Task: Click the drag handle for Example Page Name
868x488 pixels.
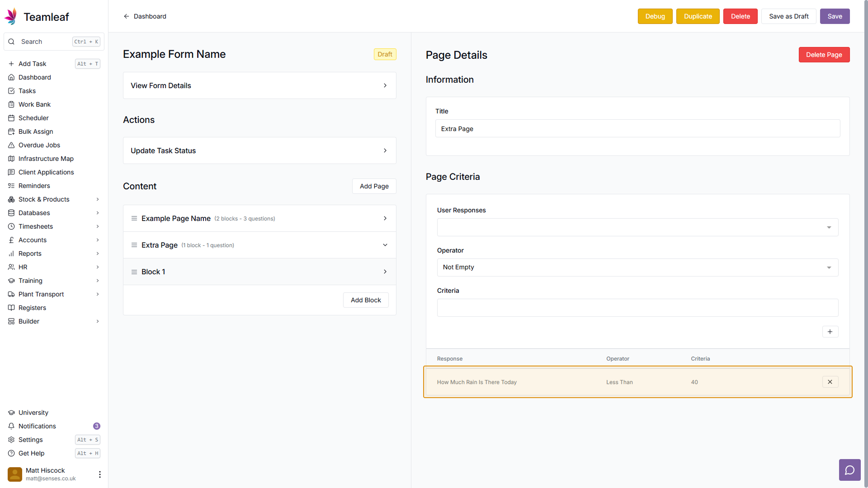Action: pos(134,218)
